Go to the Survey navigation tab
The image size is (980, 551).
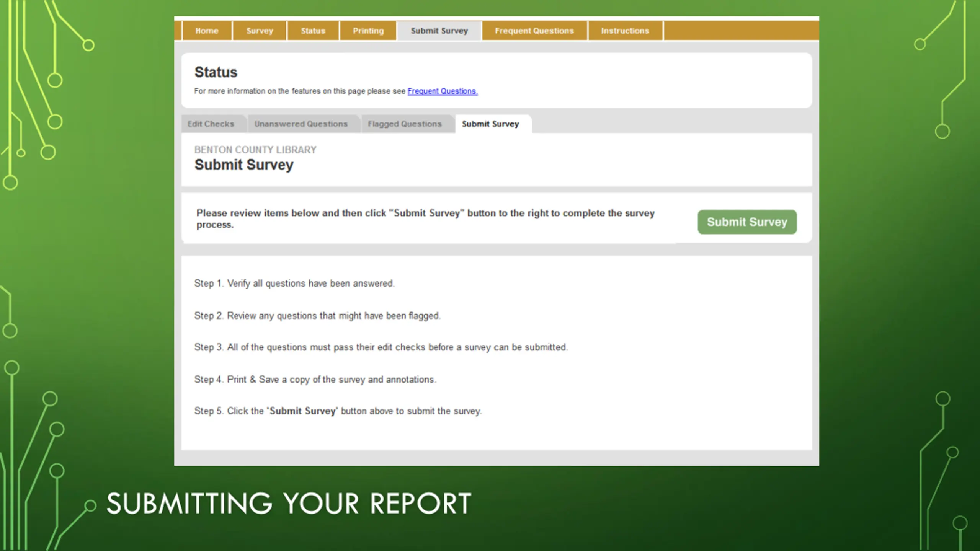(260, 31)
